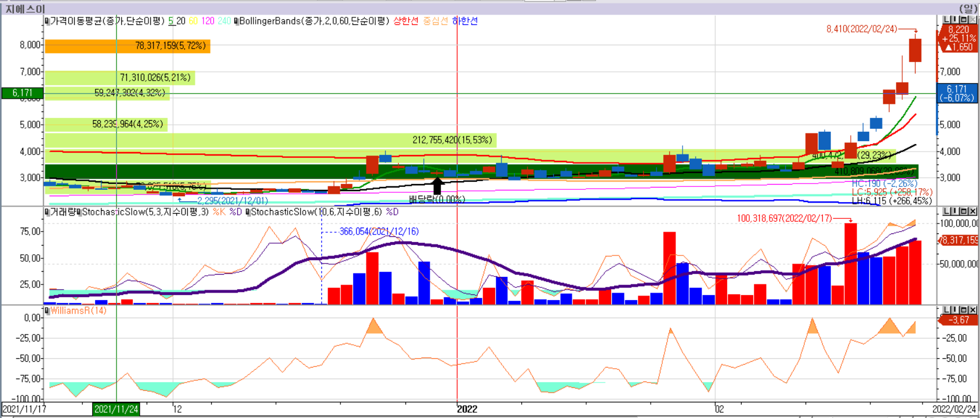980x418 pixels.
Task: Maximize the price chart panel
Action: [x=964, y=20]
